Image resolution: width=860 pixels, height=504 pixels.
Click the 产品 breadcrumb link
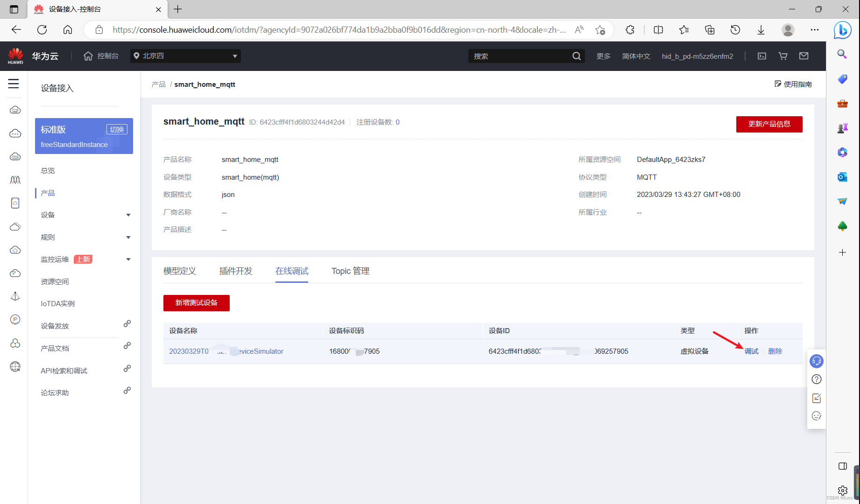click(159, 84)
